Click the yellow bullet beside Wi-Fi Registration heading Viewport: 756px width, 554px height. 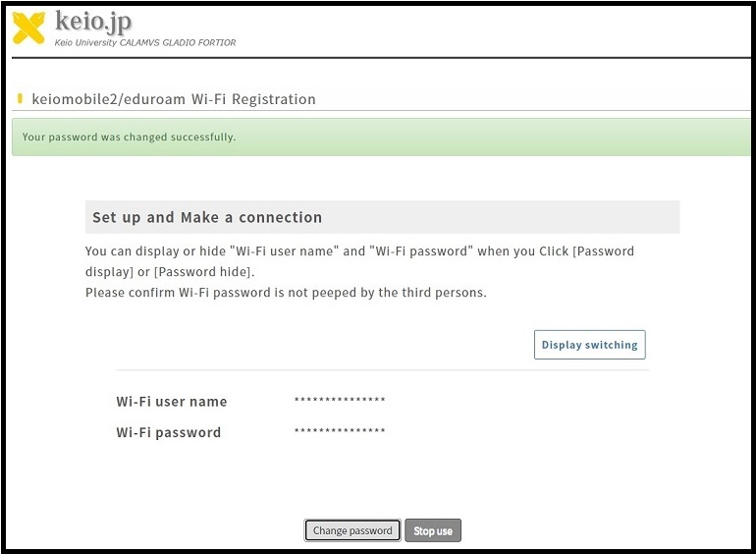click(20, 98)
